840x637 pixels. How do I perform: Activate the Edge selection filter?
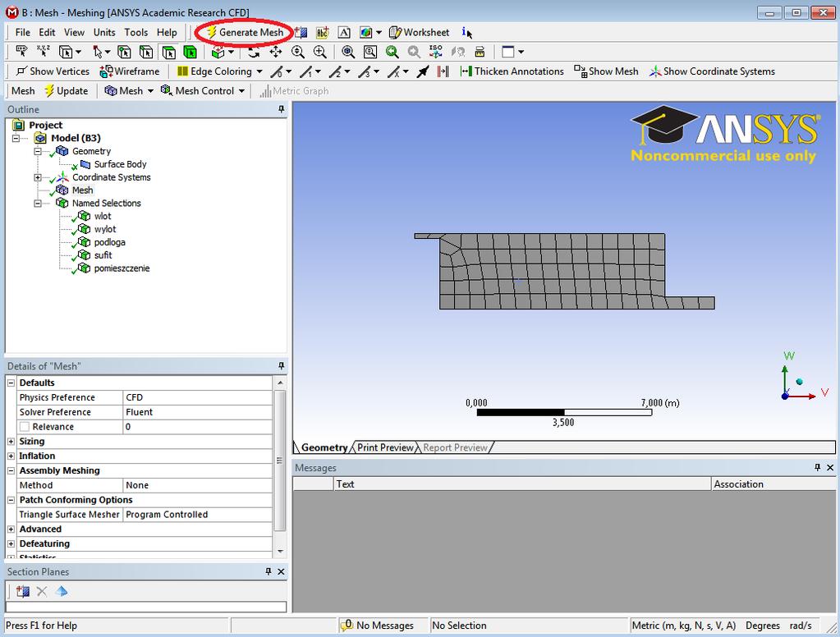tap(145, 52)
